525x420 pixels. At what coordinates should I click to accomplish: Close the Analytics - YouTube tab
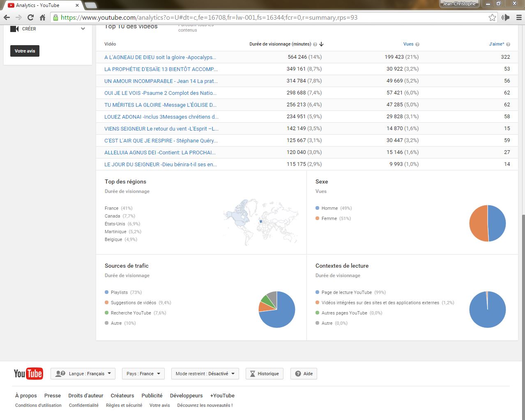[77, 5]
